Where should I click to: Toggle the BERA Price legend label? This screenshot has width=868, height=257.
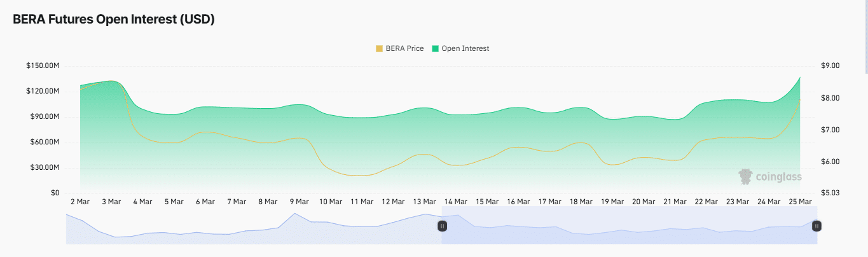point(404,48)
